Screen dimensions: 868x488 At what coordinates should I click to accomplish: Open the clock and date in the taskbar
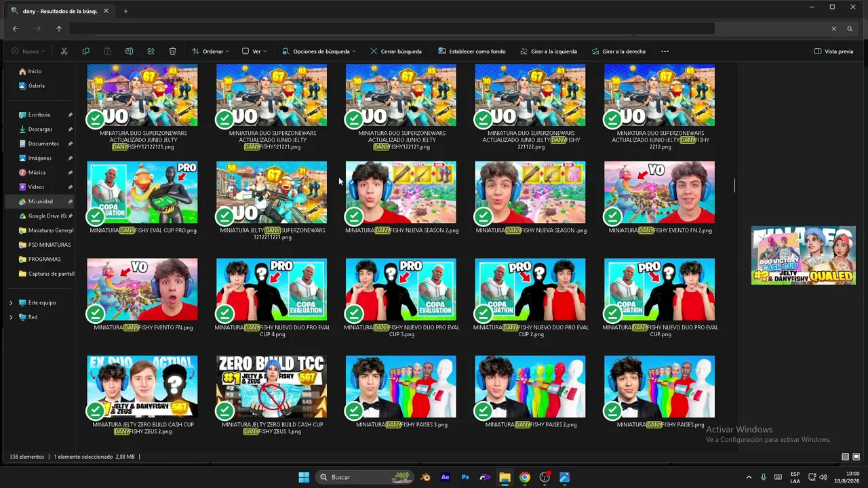(x=847, y=477)
